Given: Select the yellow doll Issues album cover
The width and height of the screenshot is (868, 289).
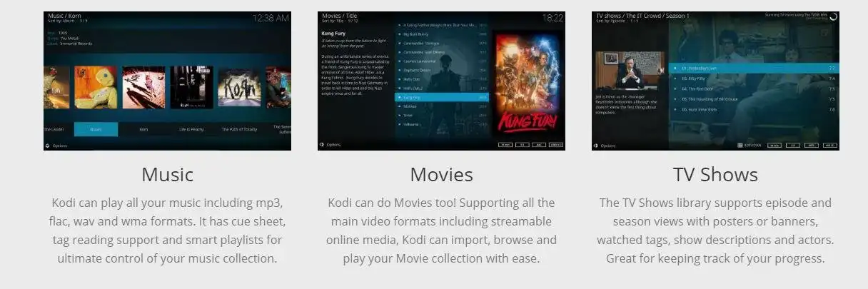Looking at the screenshot, I should click(x=96, y=88).
